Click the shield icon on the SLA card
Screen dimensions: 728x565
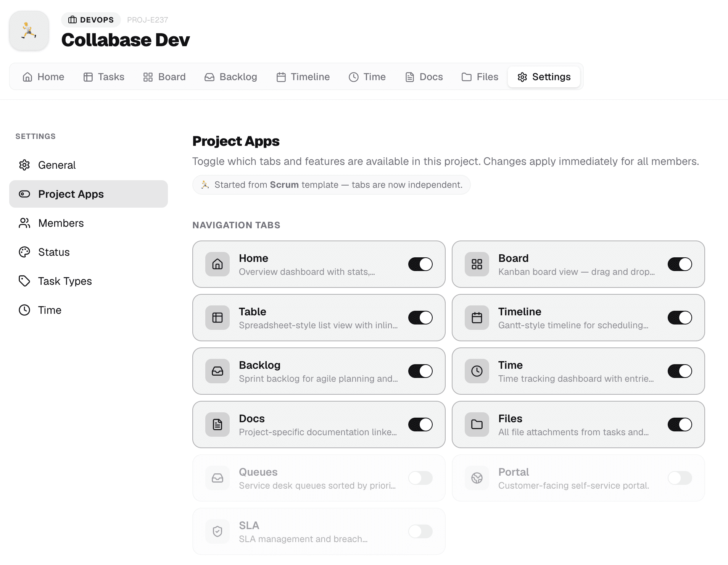[x=217, y=531]
